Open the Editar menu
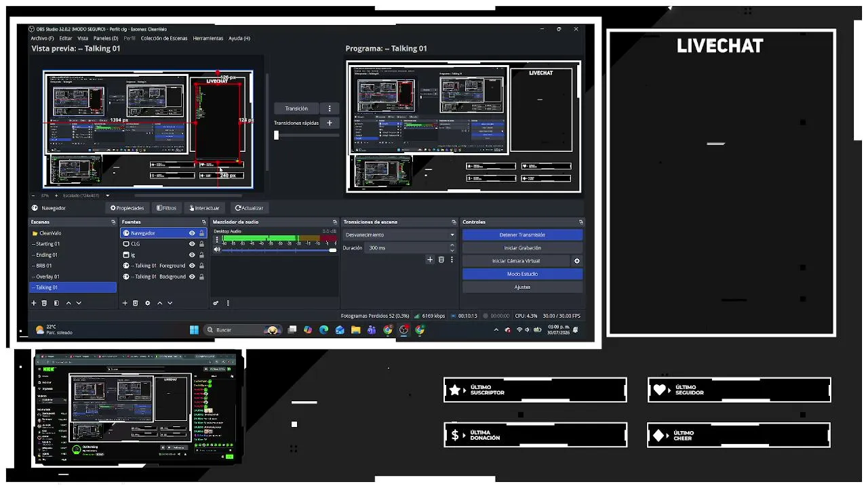This screenshot has width=868, height=488. [x=66, y=39]
